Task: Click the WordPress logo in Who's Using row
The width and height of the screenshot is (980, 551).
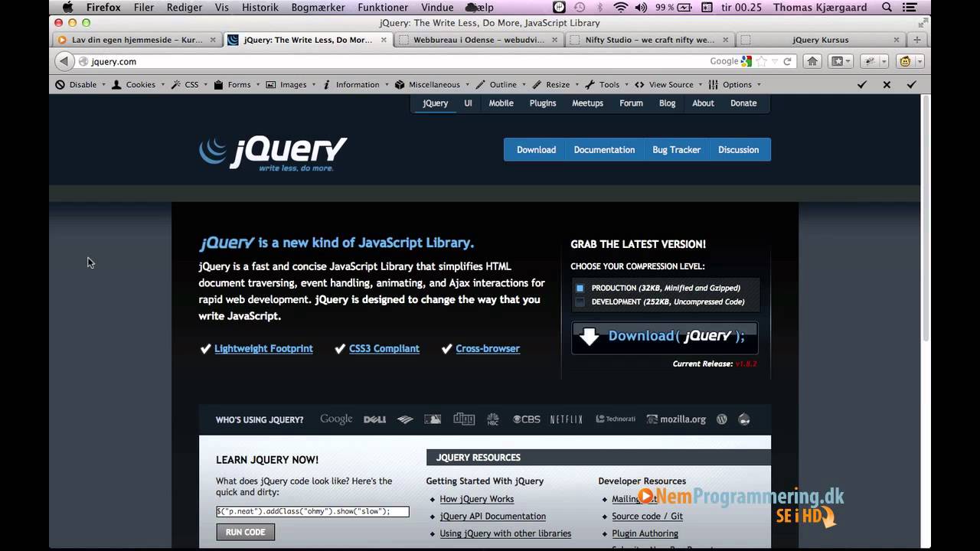Action: (721, 419)
